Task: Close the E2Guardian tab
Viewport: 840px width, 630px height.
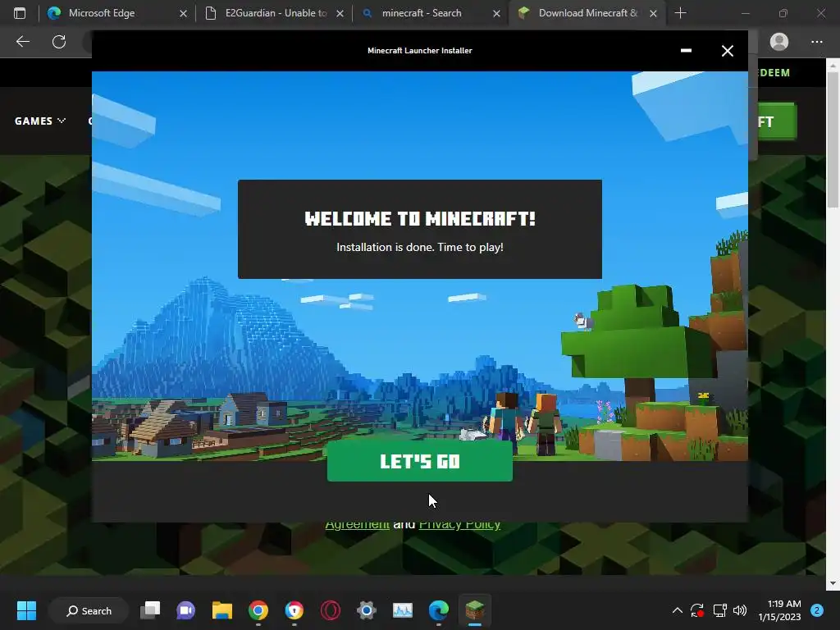Action: click(x=340, y=13)
